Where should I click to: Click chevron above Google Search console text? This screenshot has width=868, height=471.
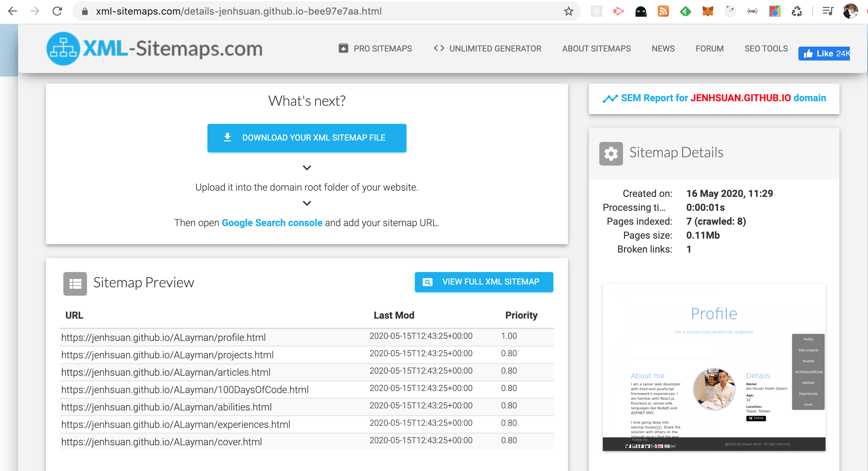(x=307, y=203)
